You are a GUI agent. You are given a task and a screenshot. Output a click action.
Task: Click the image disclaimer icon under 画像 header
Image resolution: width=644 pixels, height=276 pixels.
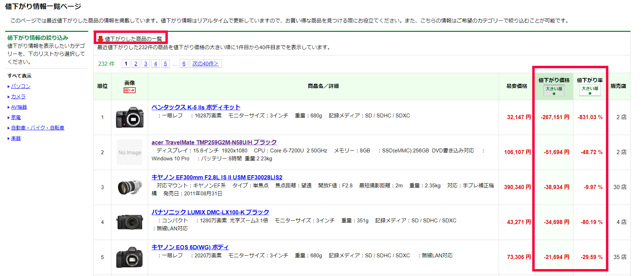coord(129,90)
